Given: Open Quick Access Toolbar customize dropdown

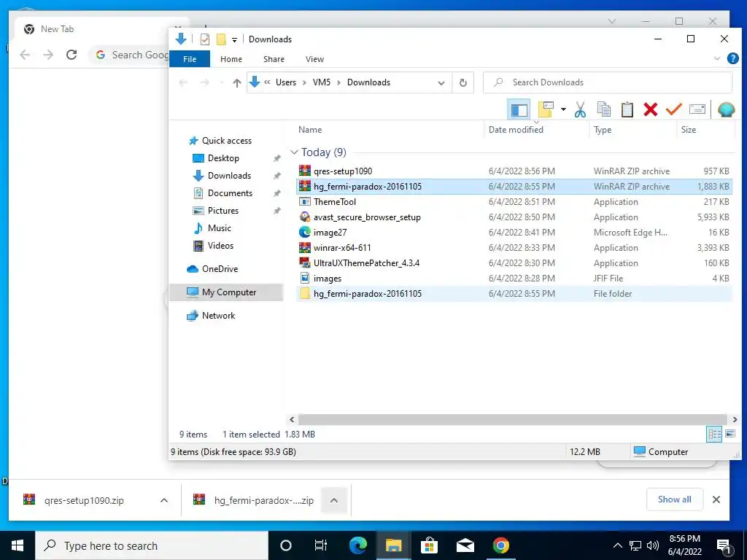Looking at the screenshot, I should point(234,40).
